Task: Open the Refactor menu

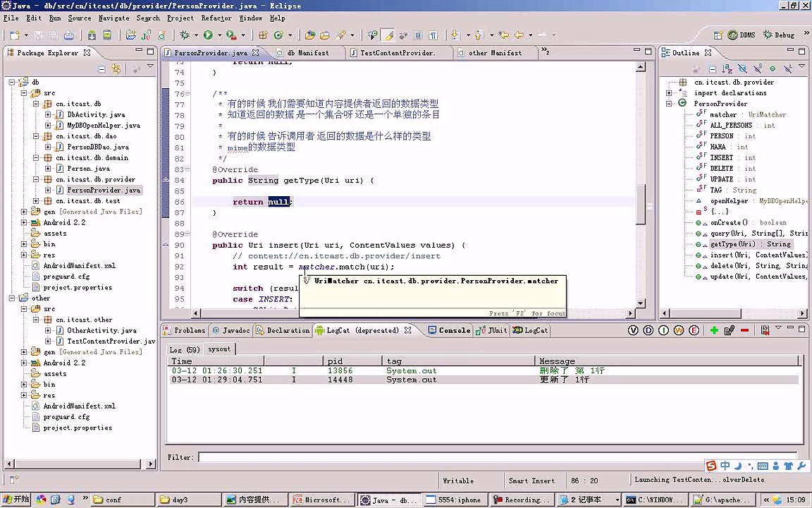Action: (216, 18)
